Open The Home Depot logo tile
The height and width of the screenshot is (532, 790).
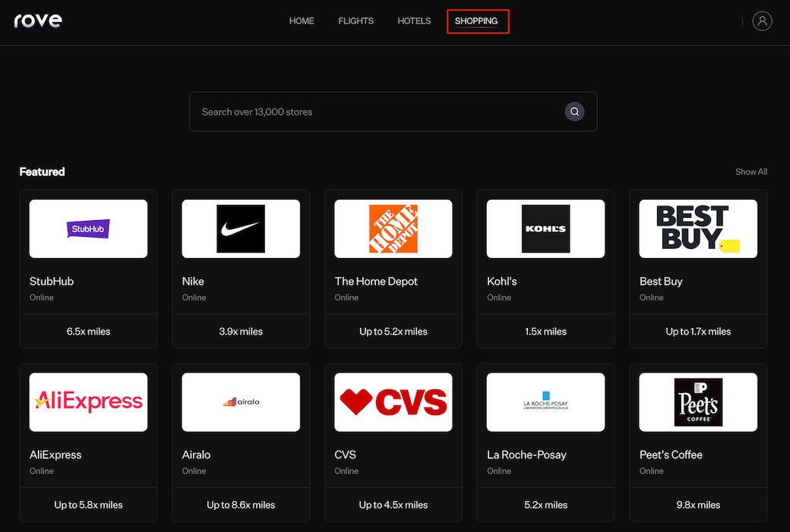(393, 228)
